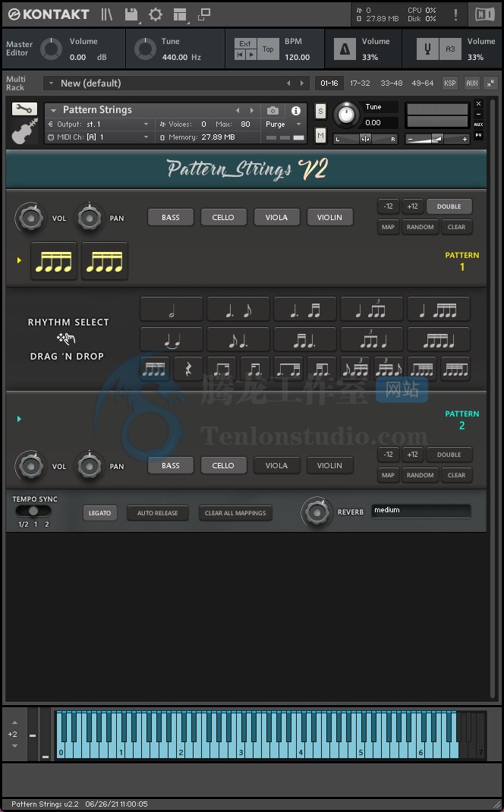Click CLEAR ALL MAPPINGS button
The image size is (504, 812).
(x=235, y=513)
